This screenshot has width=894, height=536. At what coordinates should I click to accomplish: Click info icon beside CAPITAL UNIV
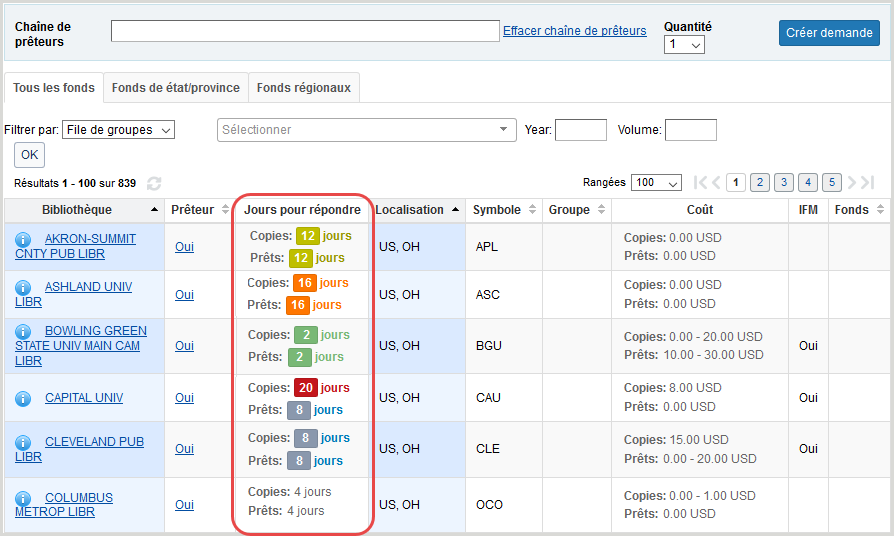coord(23,398)
